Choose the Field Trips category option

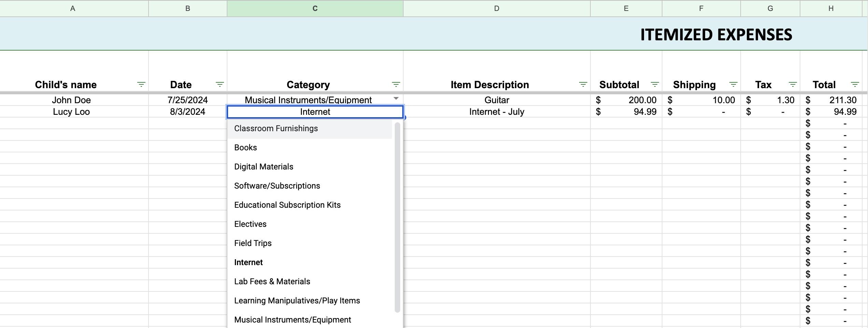[253, 243]
